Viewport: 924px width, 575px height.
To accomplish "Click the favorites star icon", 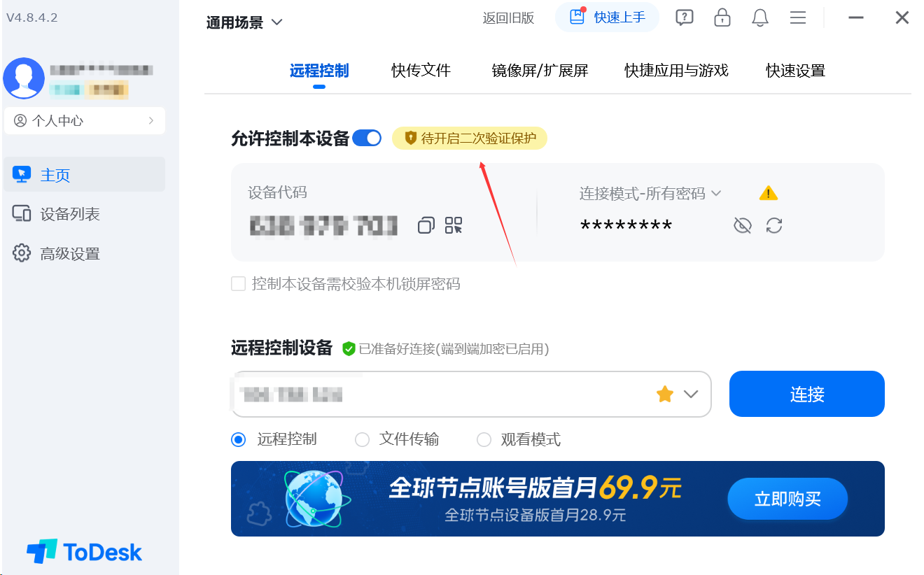I will 665,395.
